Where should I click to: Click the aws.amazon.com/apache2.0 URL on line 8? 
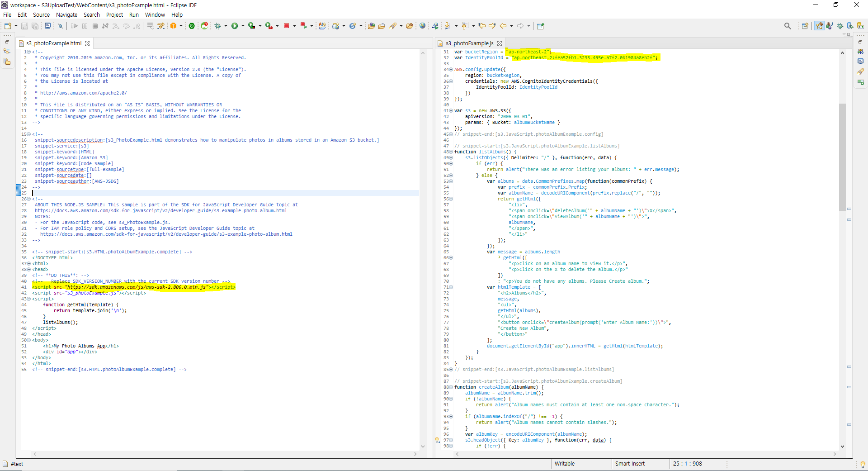(x=83, y=93)
